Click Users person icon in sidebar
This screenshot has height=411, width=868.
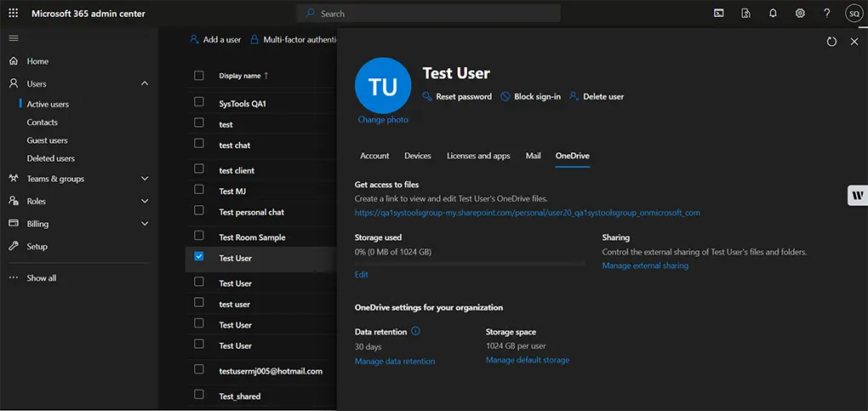pos(14,83)
